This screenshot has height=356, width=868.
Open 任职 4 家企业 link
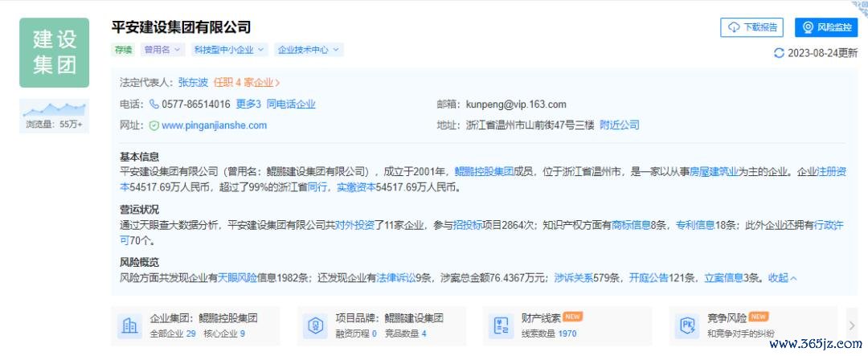[247, 83]
